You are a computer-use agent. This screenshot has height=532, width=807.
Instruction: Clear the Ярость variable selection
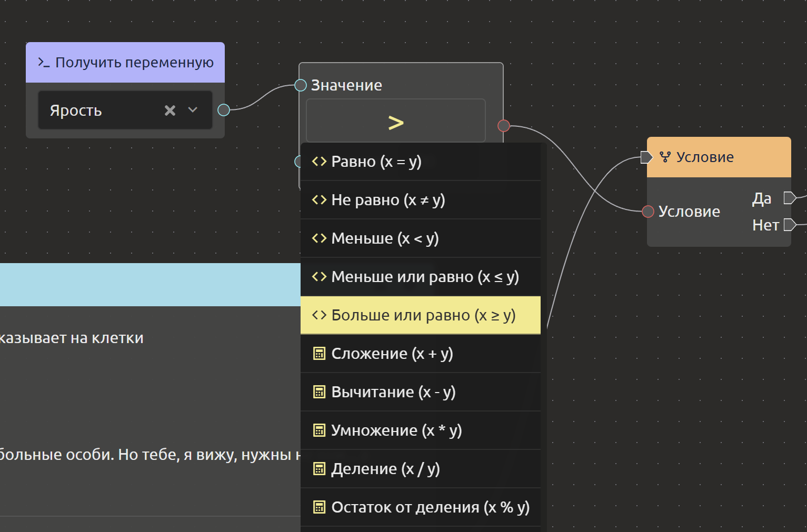(x=170, y=111)
